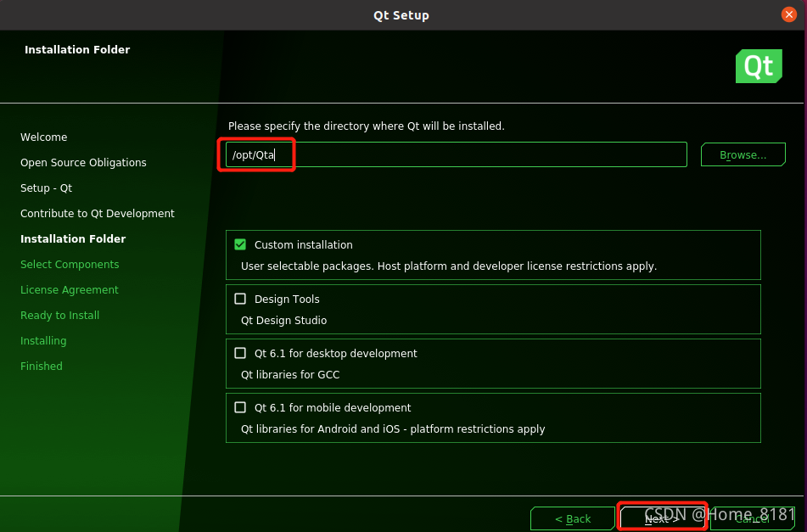The height and width of the screenshot is (532, 807).
Task: Check Qt 6.1 for mobile development
Action: coord(240,407)
